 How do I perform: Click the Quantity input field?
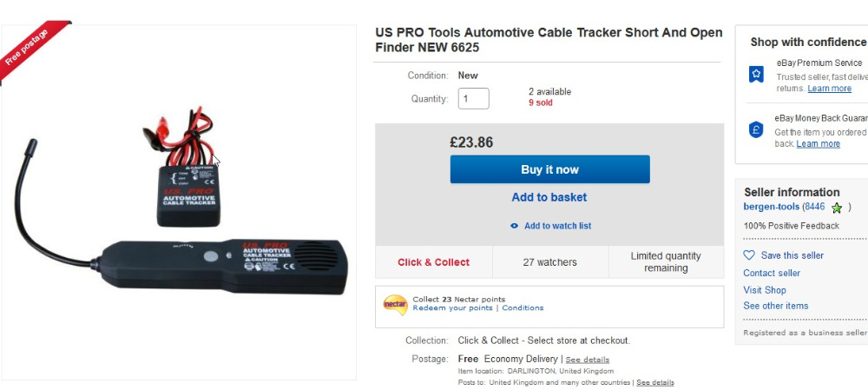[473, 99]
